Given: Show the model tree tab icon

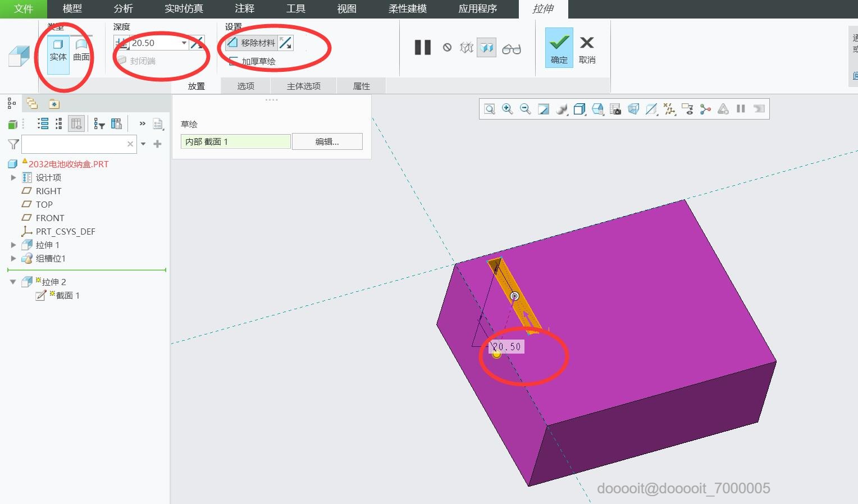Looking at the screenshot, I should (x=11, y=103).
